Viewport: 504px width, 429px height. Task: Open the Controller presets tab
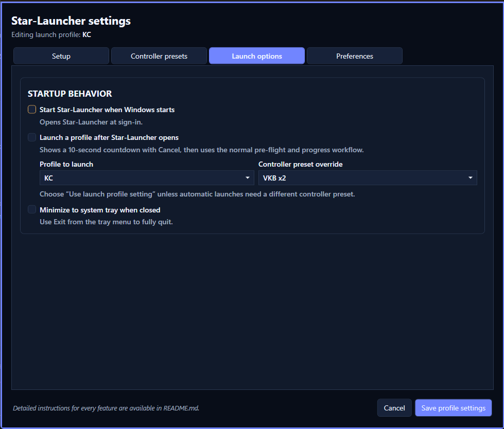[159, 56]
